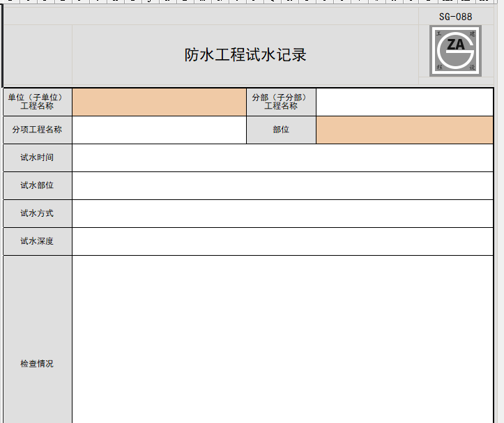Select the orange 部位 input cell
Viewport: 504px width, 423px height.
click(x=404, y=130)
